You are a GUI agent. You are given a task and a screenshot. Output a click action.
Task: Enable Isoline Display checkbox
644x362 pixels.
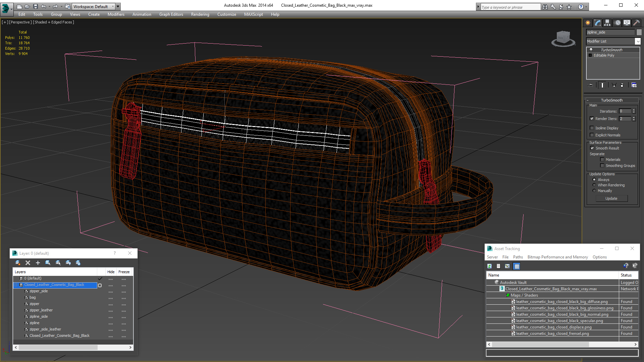click(x=592, y=128)
